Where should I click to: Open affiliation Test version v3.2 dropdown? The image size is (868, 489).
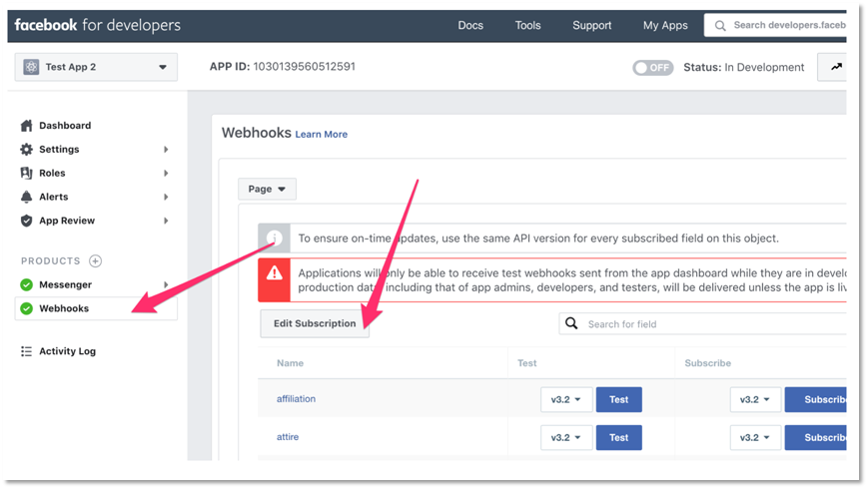[566, 399]
